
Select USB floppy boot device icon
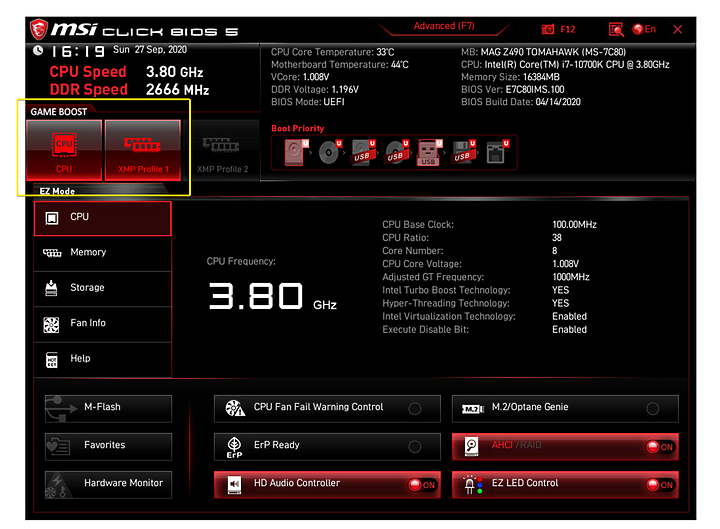[x=464, y=152]
